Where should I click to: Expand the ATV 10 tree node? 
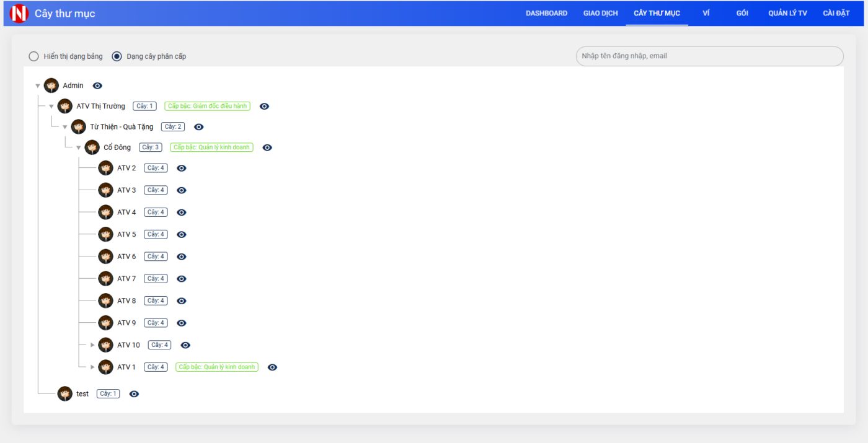92,345
